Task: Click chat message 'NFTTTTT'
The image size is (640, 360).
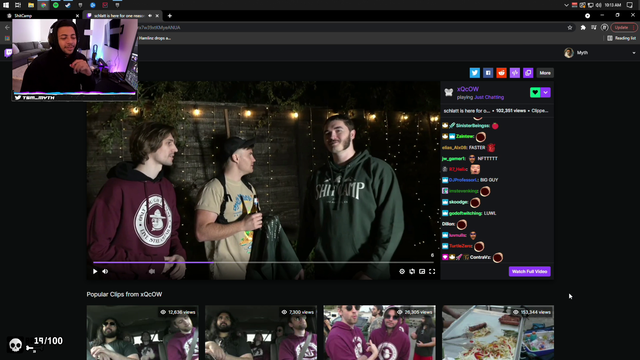Action: (x=488, y=158)
